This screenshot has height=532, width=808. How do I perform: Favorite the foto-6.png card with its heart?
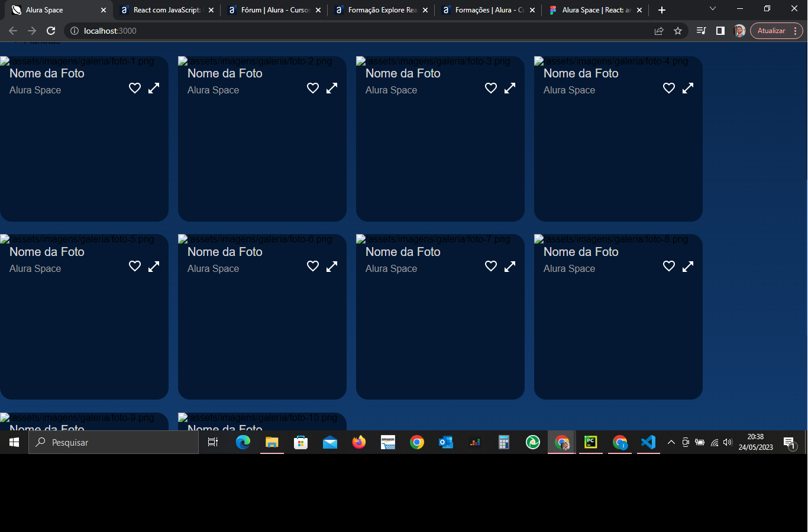pyautogui.click(x=313, y=267)
